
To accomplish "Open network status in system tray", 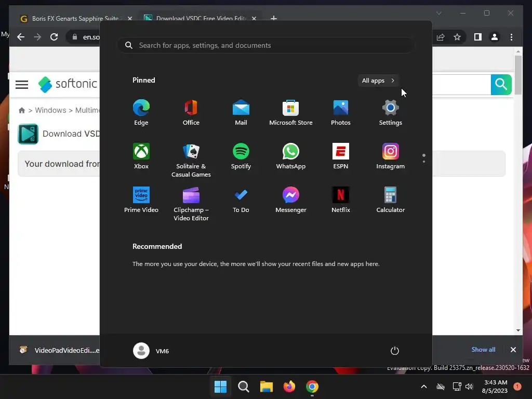I will tap(457, 387).
